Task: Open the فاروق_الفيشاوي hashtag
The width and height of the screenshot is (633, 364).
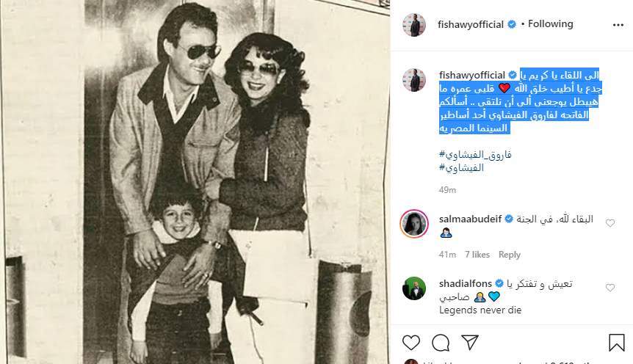Action: click(x=475, y=154)
